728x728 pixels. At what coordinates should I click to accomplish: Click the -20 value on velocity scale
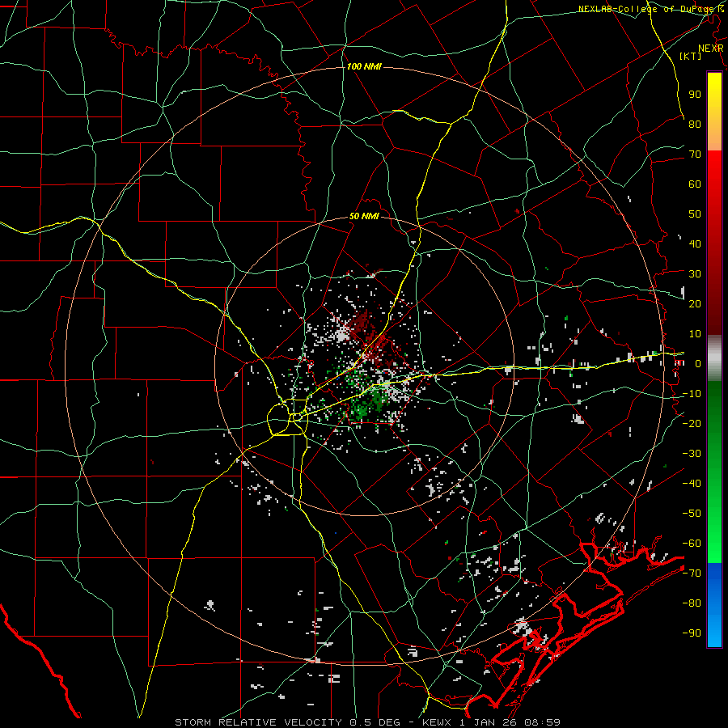692,423
